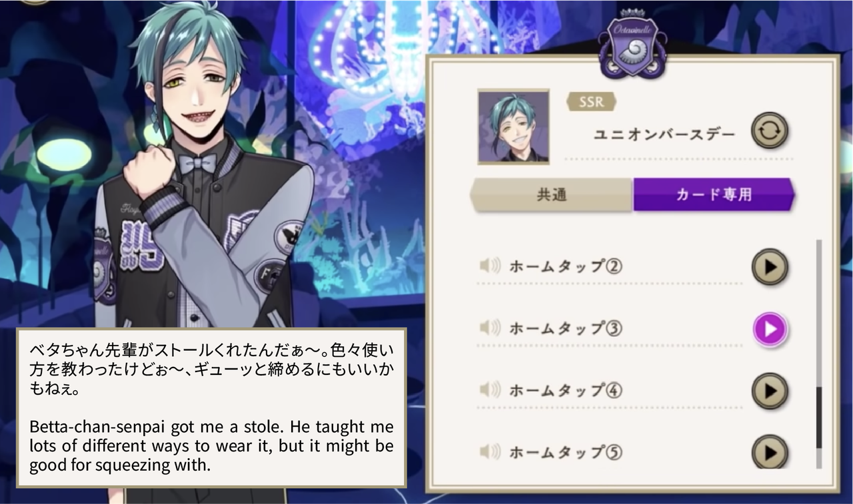853x504 pixels.
Task: Switch to the 共通 tab
Action: [x=551, y=194]
